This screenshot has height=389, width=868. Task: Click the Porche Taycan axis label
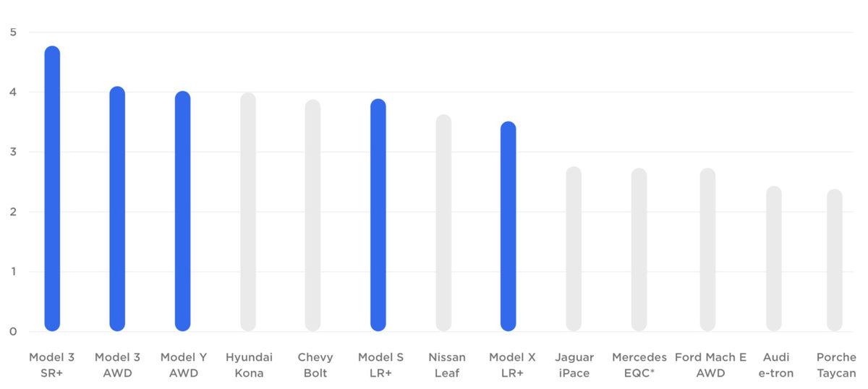[x=836, y=365]
